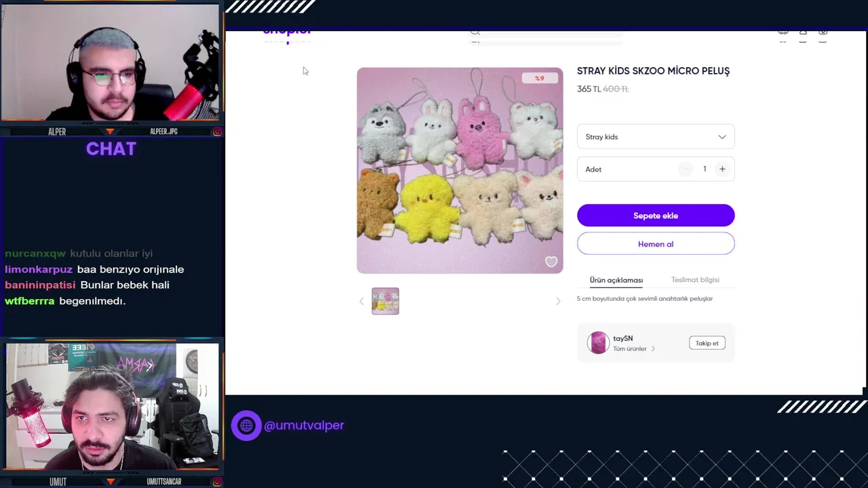Click the ALPEER.JPG label
The height and width of the screenshot is (488, 868).
pyautogui.click(x=163, y=131)
